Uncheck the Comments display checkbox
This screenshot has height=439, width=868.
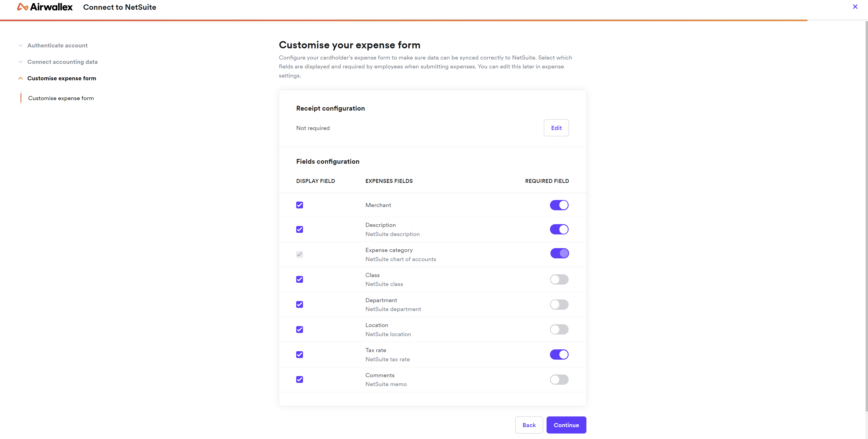click(300, 380)
